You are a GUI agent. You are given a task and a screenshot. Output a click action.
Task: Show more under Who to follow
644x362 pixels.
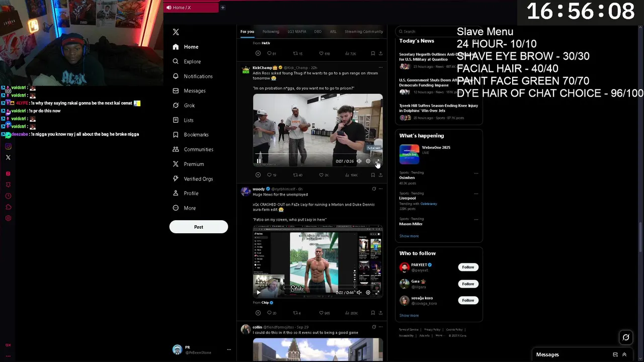tap(409, 315)
